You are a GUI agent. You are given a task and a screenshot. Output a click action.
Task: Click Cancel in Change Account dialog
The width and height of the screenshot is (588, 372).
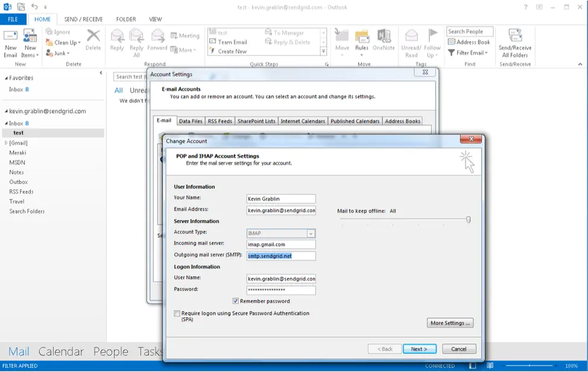pos(459,348)
